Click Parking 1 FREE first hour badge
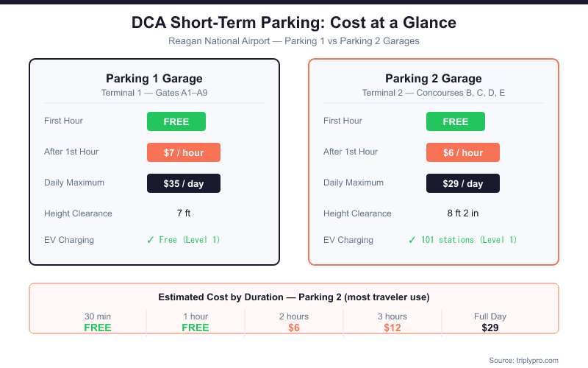588x368 pixels. pyautogui.click(x=176, y=121)
